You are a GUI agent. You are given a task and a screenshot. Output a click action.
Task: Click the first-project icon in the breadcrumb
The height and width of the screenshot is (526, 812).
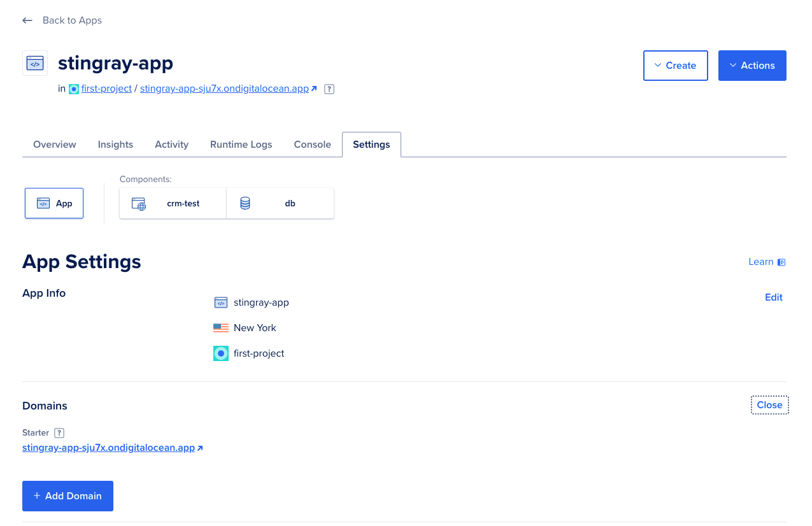pos(74,89)
